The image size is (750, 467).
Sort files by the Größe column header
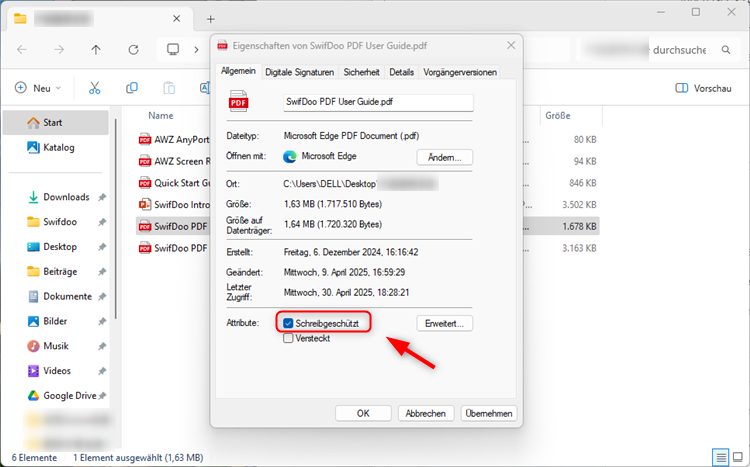558,116
